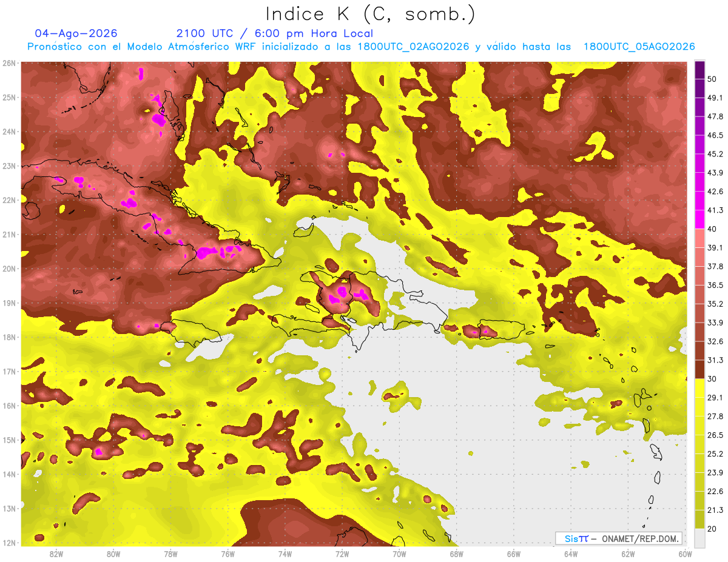The width and height of the screenshot is (728, 562).
Task: Click the colorbar value '23.9'
Action: point(715,472)
